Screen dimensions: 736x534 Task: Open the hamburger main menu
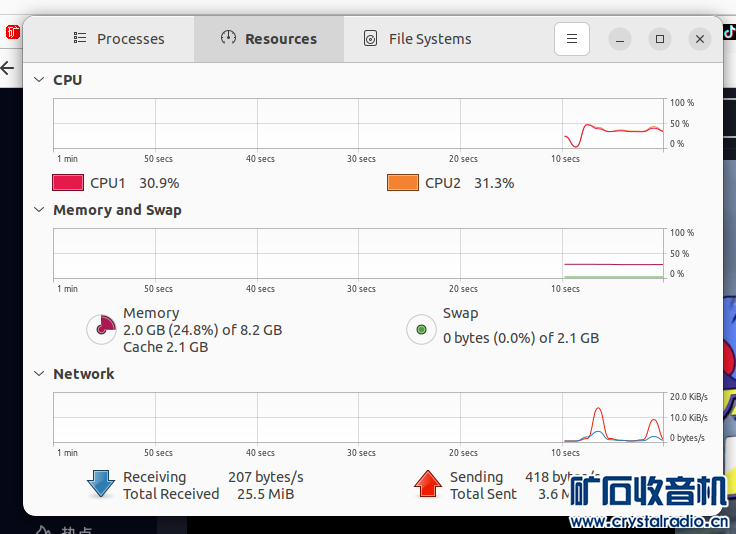(x=572, y=39)
